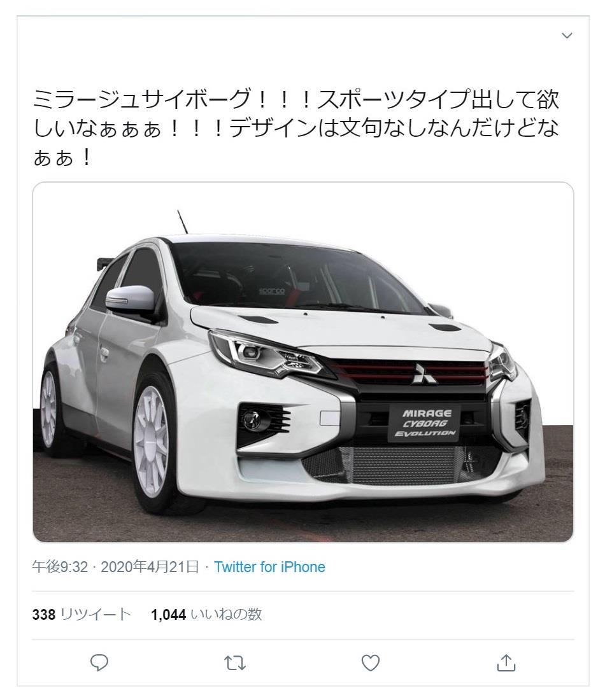Viewport: 605px width, 700px height.
Task: Click the car's front white wheel in the photo
Action: pyautogui.click(x=153, y=441)
